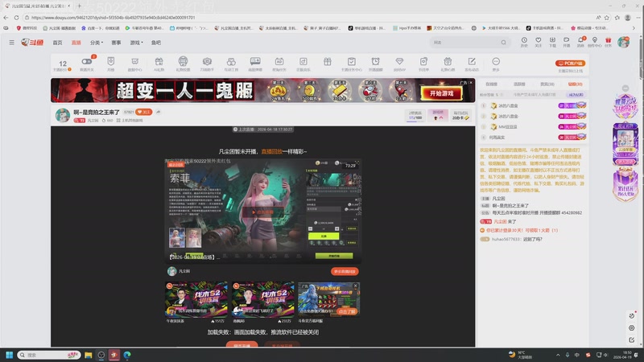
Task: Click the 下载 download icon
Action: click(552, 40)
